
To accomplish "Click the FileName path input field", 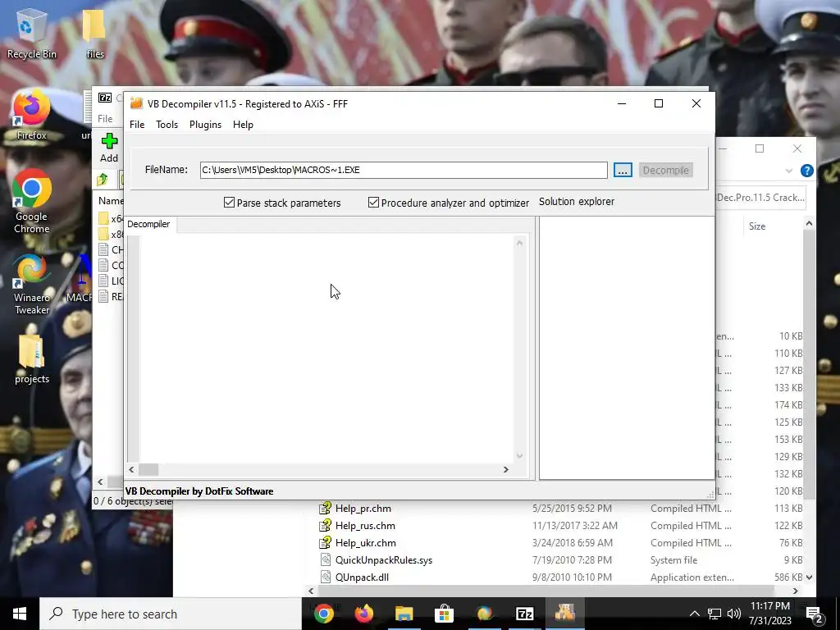I will click(404, 170).
